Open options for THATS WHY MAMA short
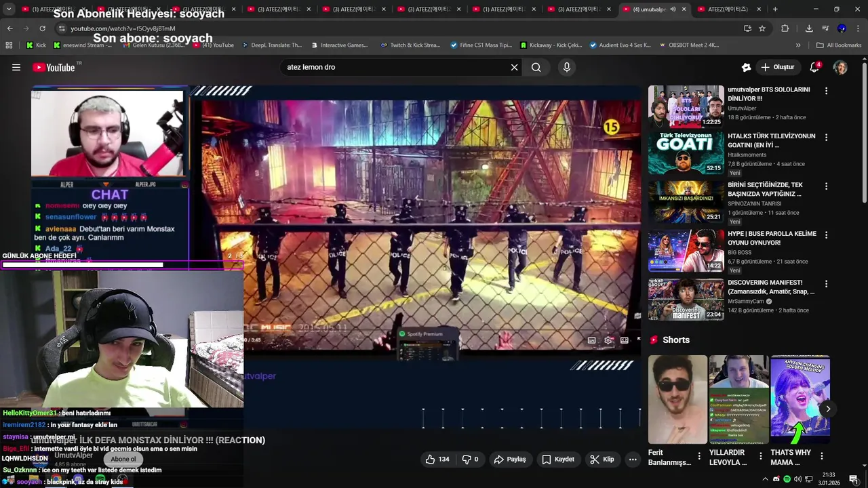This screenshot has height=488, width=868. click(x=821, y=456)
